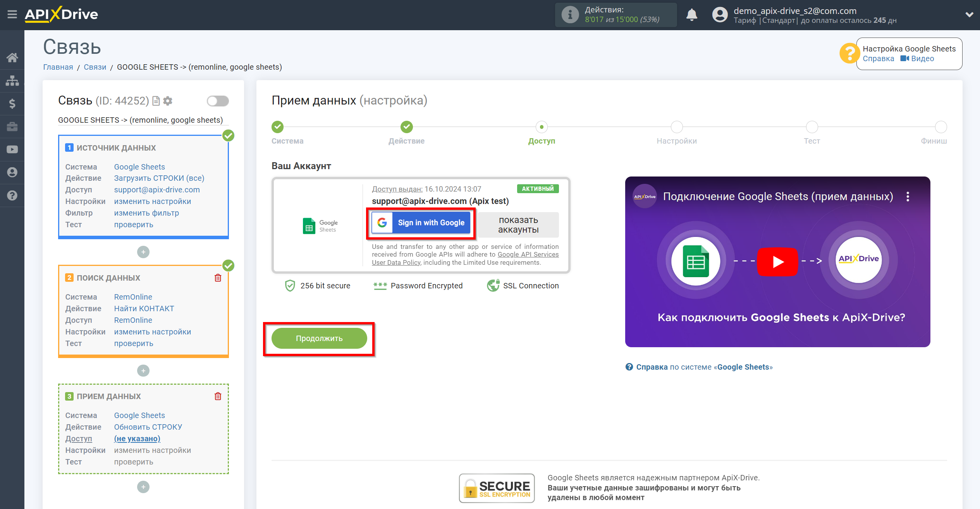Click Найти КОНТАКТ action link
This screenshot has height=509, width=980.
144,308
